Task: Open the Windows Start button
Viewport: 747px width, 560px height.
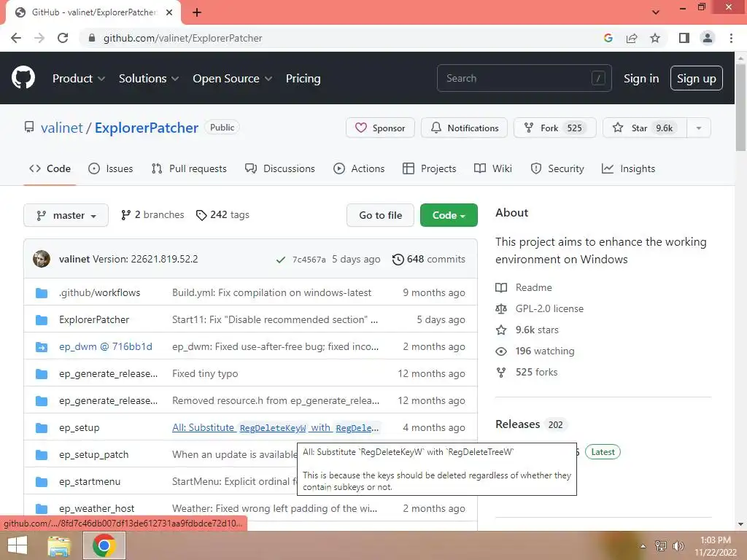Action: point(18,545)
